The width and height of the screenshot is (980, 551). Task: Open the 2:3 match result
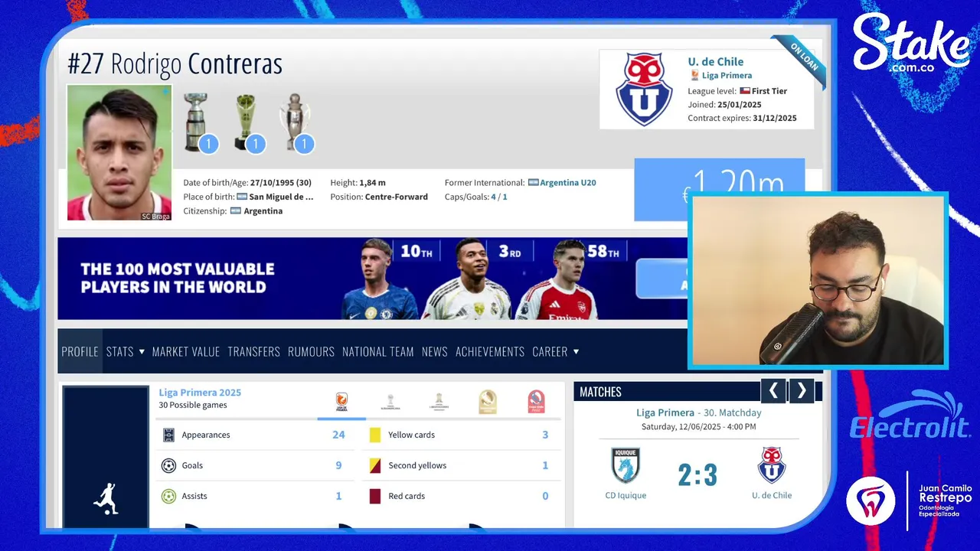(x=697, y=475)
